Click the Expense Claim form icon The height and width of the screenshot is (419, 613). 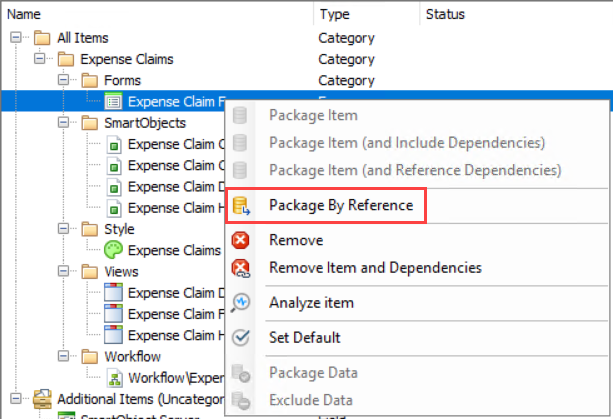pos(114,101)
